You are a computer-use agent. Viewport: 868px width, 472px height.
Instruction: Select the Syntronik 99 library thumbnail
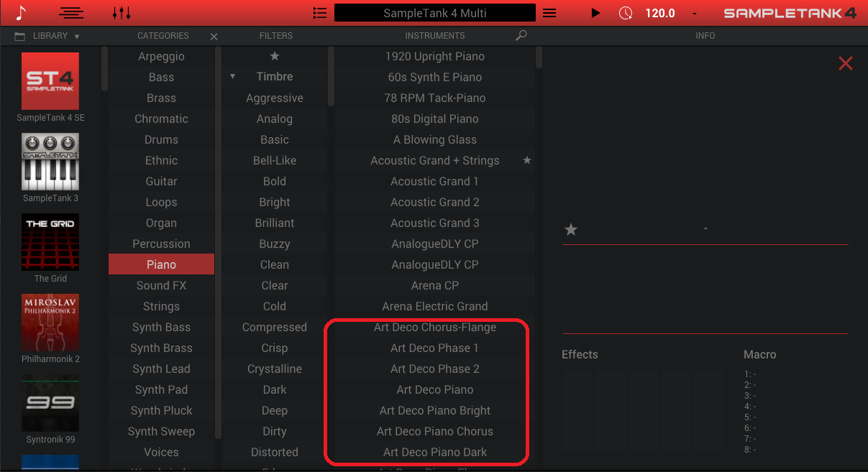coord(50,402)
